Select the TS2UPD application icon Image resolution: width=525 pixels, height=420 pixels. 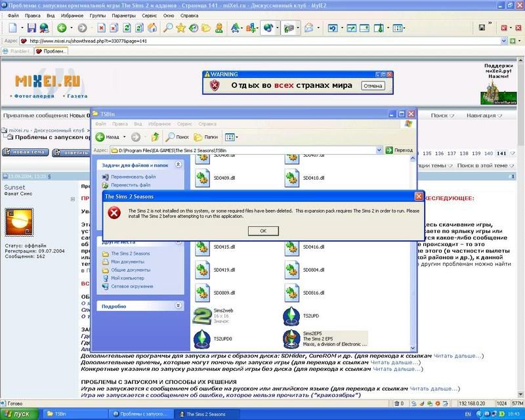coord(291,316)
